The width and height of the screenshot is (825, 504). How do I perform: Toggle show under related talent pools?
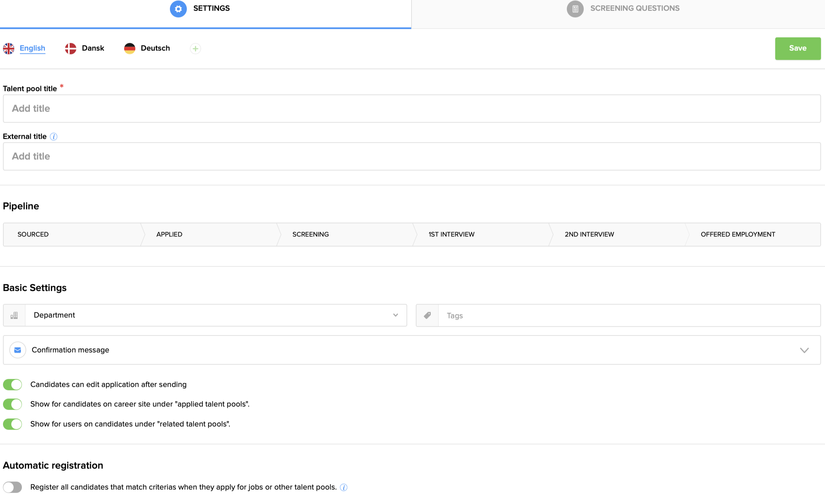pos(13,424)
